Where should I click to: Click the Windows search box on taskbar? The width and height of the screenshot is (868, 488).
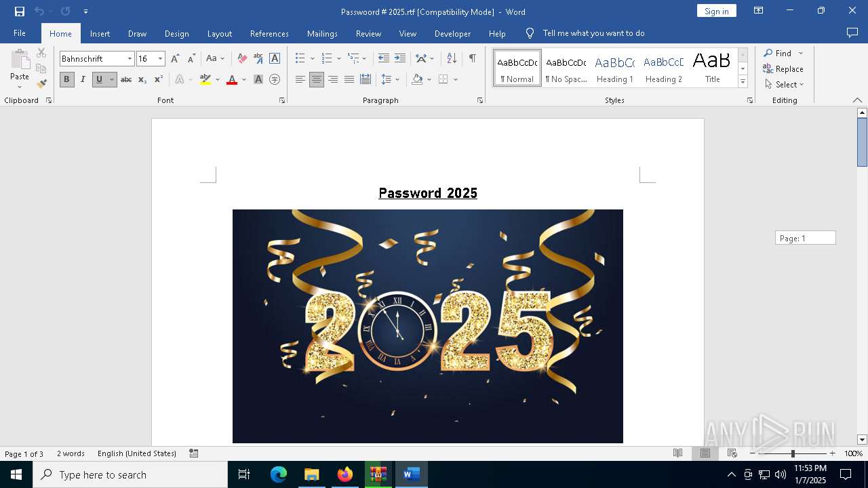(130, 474)
